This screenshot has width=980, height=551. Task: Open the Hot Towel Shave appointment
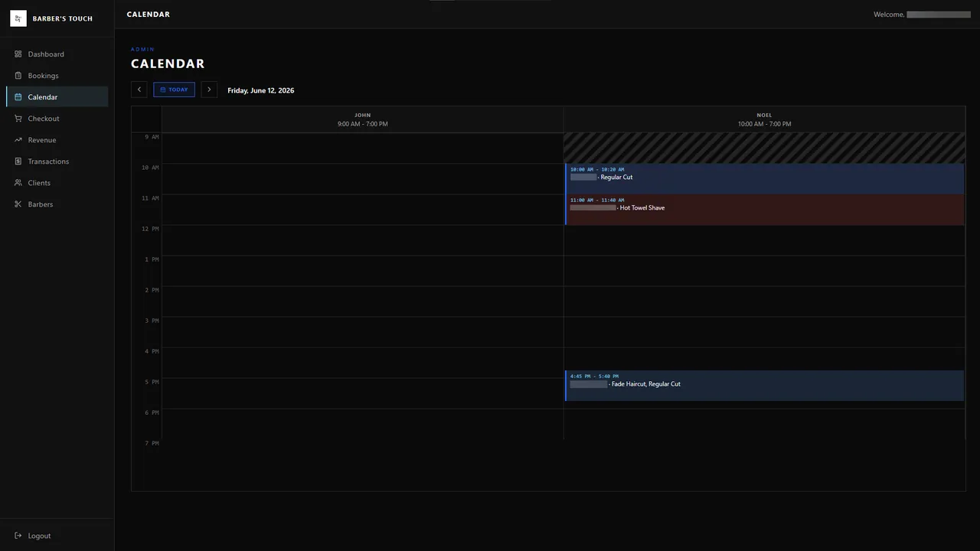[x=764, y=210]
